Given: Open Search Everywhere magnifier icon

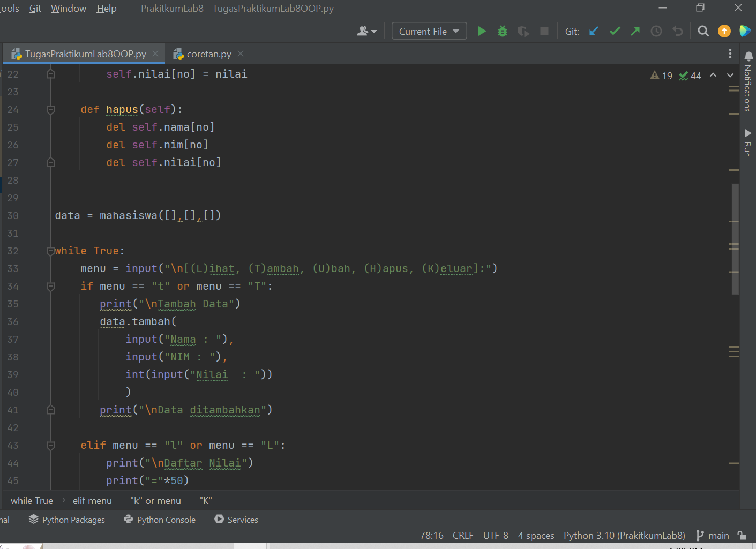Looking at the screenshot, I should [x=703, y=31].
